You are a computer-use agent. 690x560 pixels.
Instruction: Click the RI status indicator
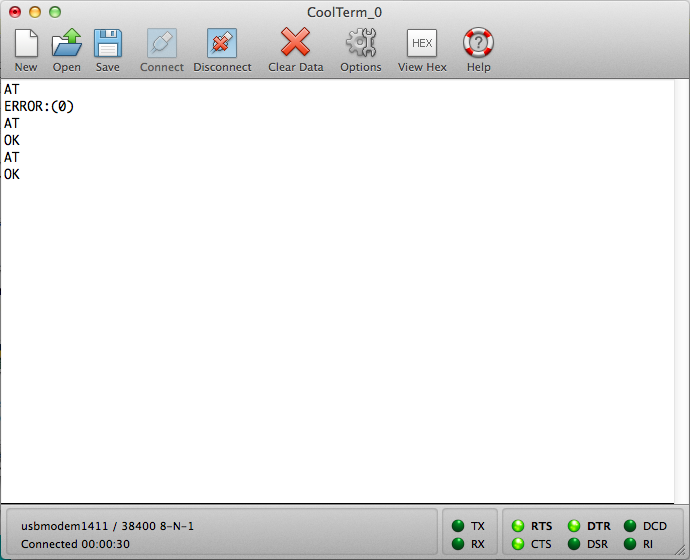click(x=630, y=544)
